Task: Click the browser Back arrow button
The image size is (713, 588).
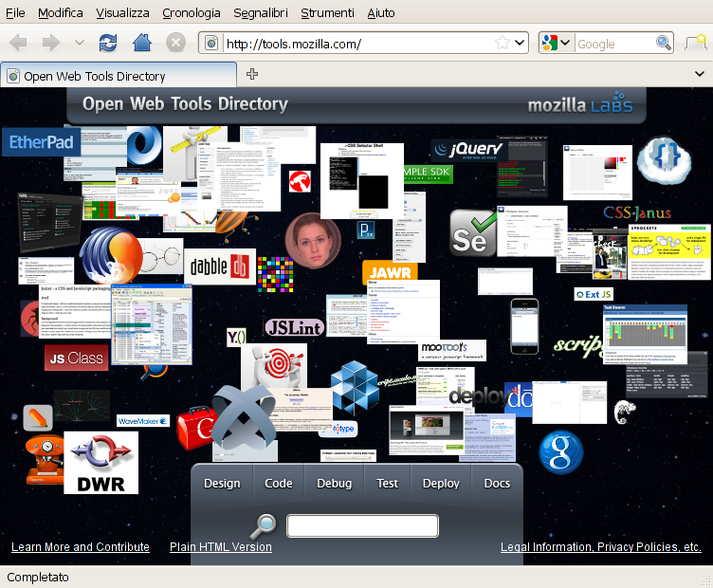Action: pos(18,44)
